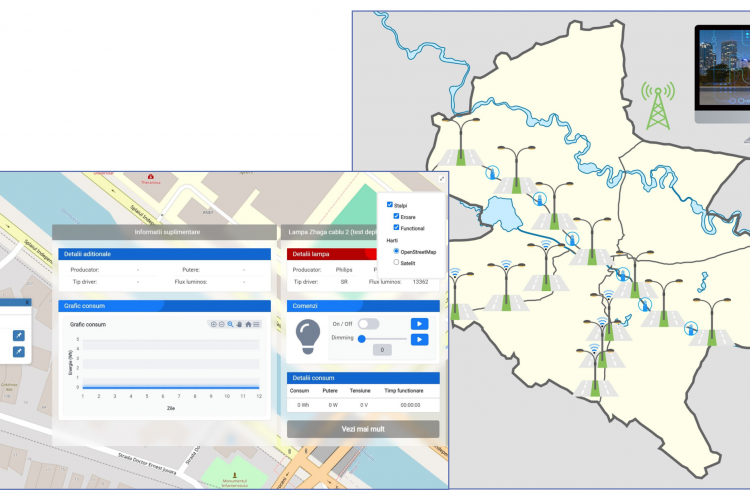Zoom out on the Grafic consum chart
750x500 pixels.
coord(222,324)
